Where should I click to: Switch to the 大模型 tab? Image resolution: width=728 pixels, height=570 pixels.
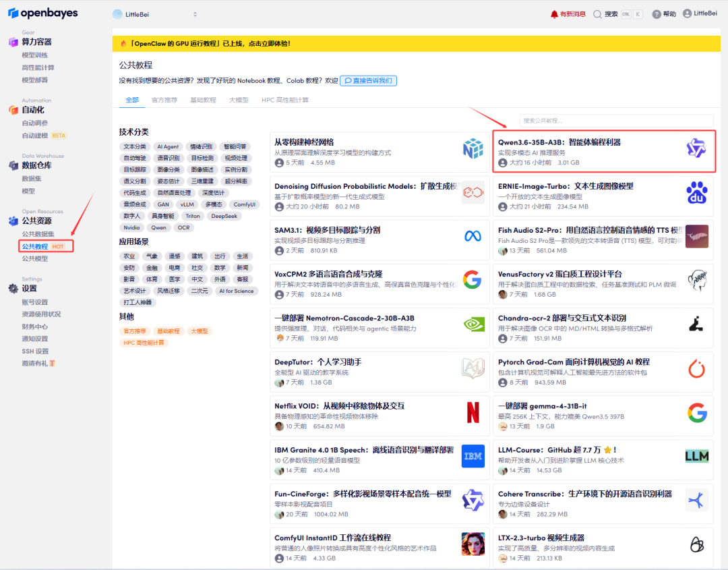(x=239, y=100)
